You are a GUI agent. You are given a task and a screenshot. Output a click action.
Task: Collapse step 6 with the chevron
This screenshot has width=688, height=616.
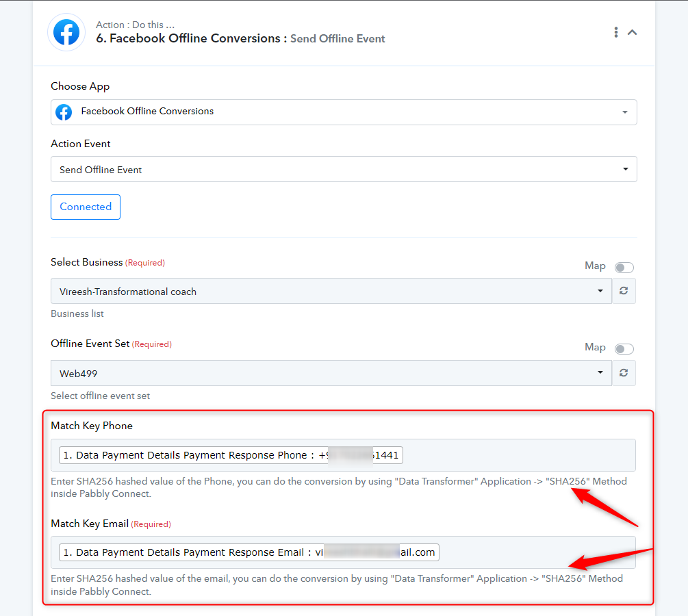point(633,32)
